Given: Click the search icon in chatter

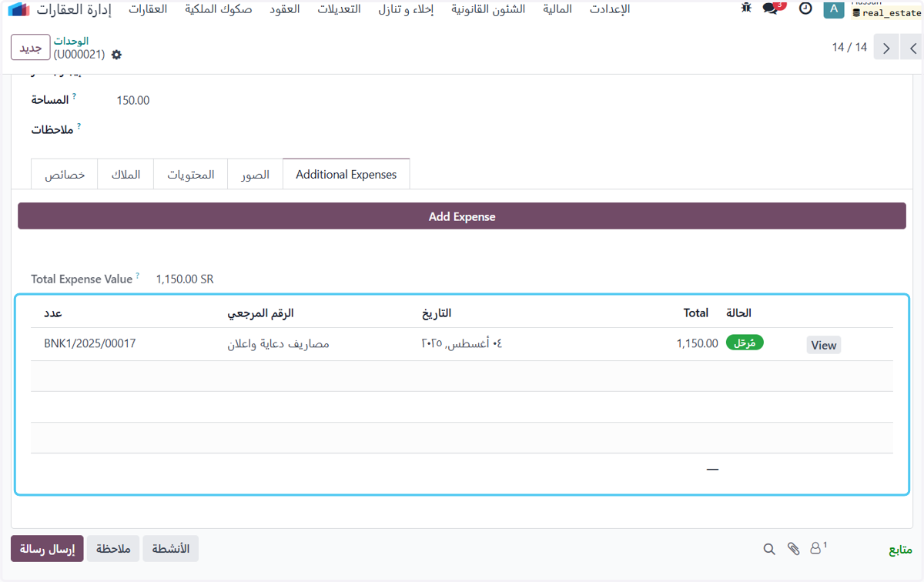Looking at the screenshot, I should pyautogui.click(x=769, y=549).
